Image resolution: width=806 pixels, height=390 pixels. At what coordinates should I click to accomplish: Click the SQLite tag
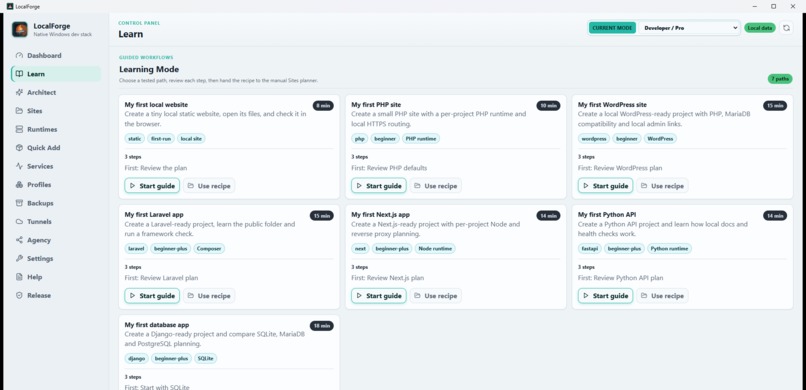[x=206, y=359]
